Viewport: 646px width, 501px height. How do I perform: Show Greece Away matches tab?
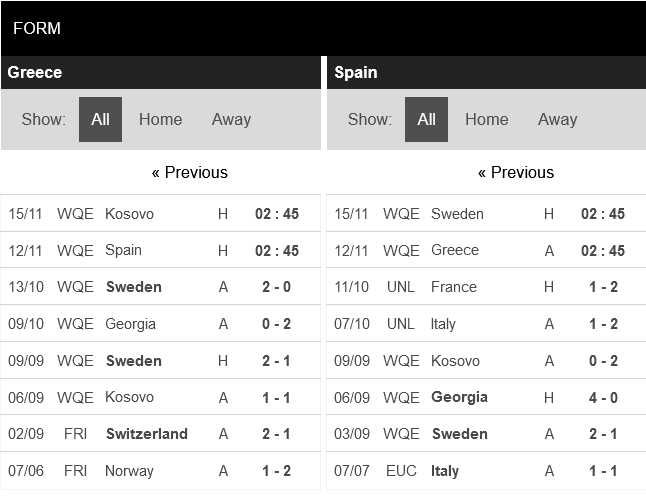point(231,119)
